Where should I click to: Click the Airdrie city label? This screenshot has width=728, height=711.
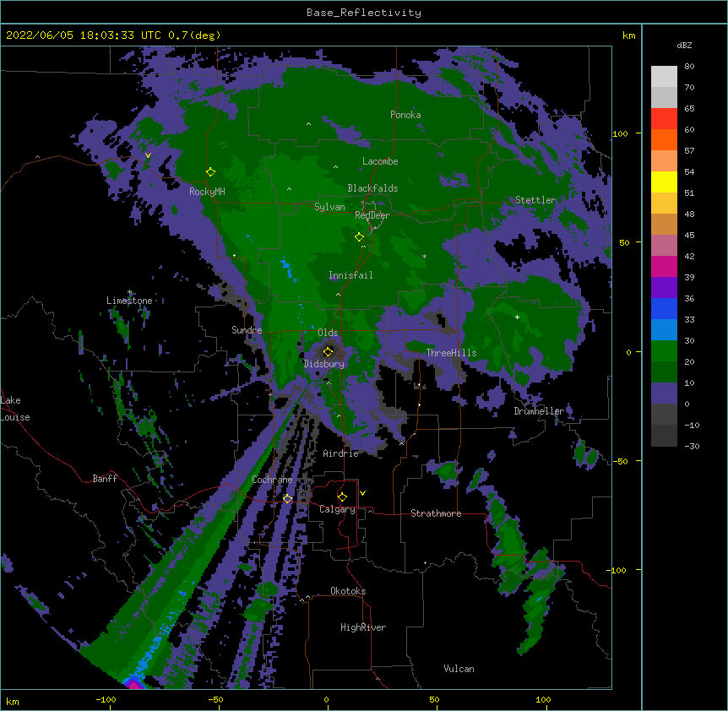click(x=340, y=453)
